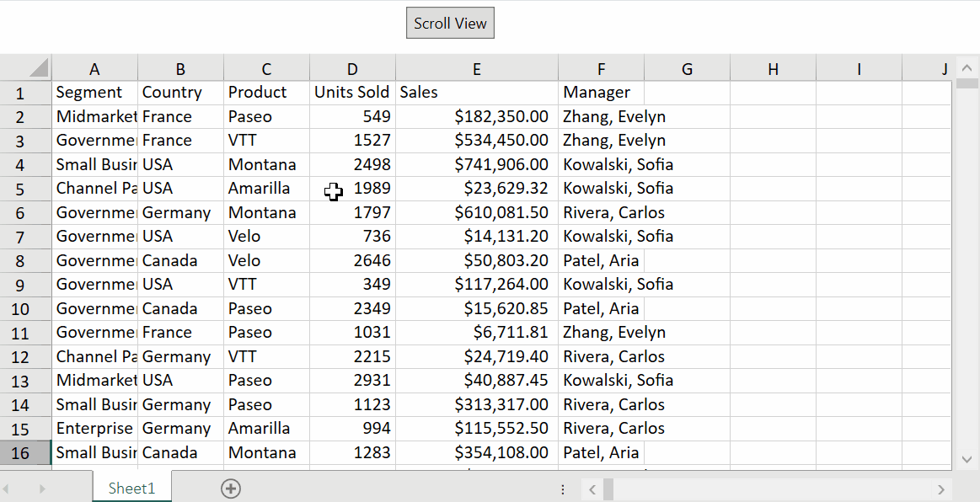The height and width of the screenshot is (502, 980).
Task: Select column E header
Action: 477,69
